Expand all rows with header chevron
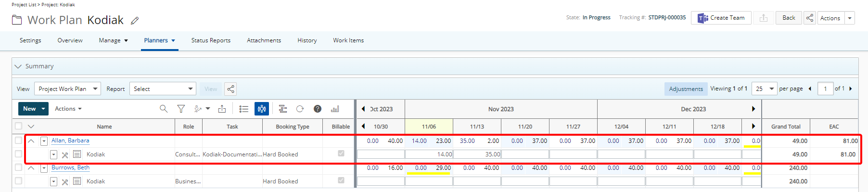868x192 pixels. 31,126
